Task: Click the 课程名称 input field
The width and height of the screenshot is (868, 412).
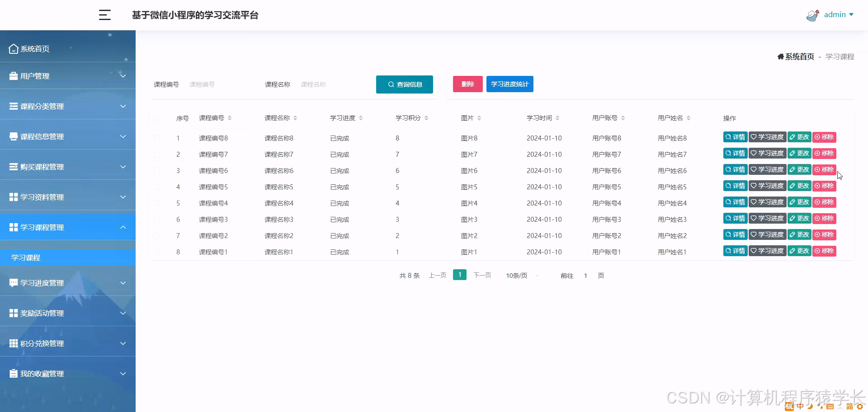Action: [x=334, y=84]
